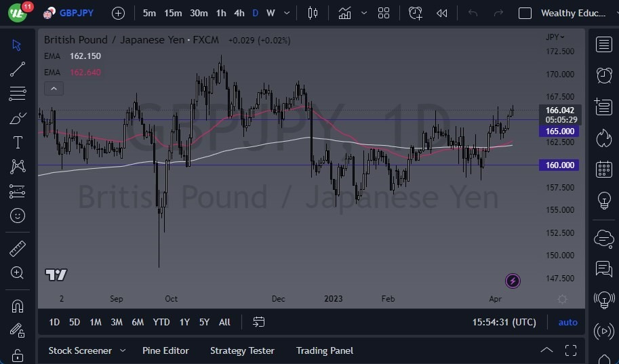Open the streams broadcast panel
This screenshot has height=364, width=619.
point(603,331)
